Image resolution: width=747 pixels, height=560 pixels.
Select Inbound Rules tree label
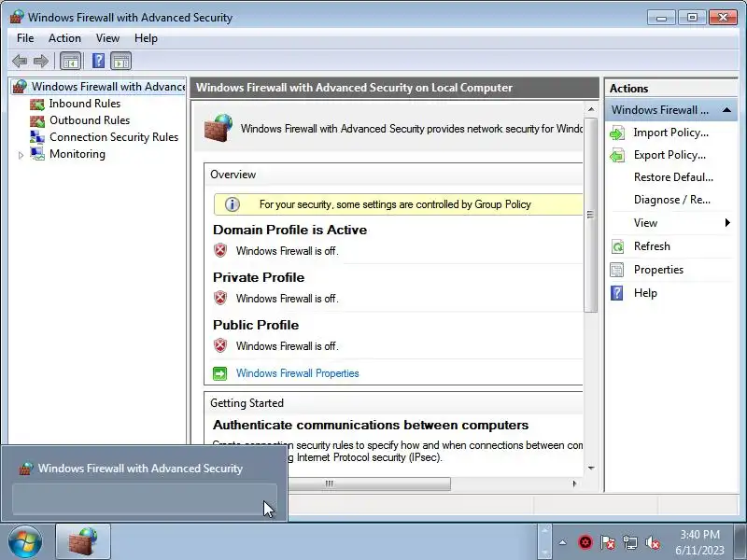tap(85, 104)
